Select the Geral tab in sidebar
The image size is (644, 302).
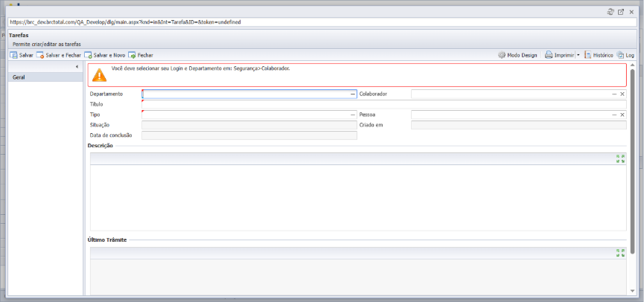coord(45,77)
